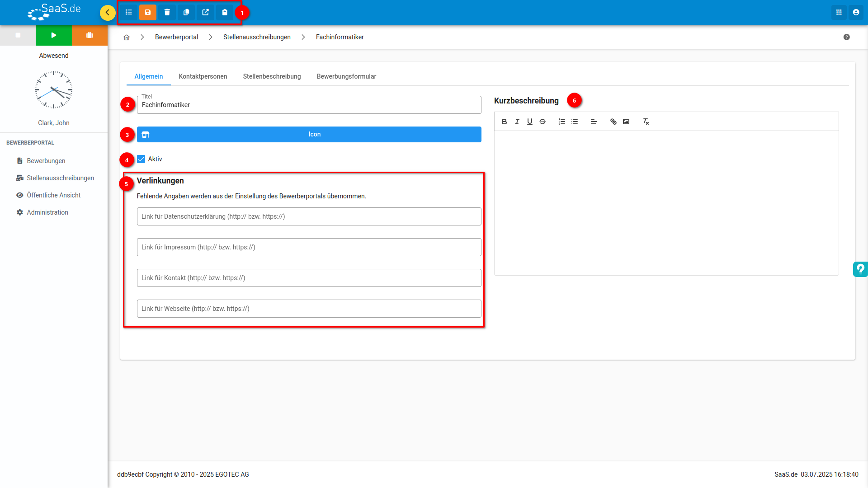Switch to the Allgemein tab
The image size is (868, 488).
pos(149,76)
